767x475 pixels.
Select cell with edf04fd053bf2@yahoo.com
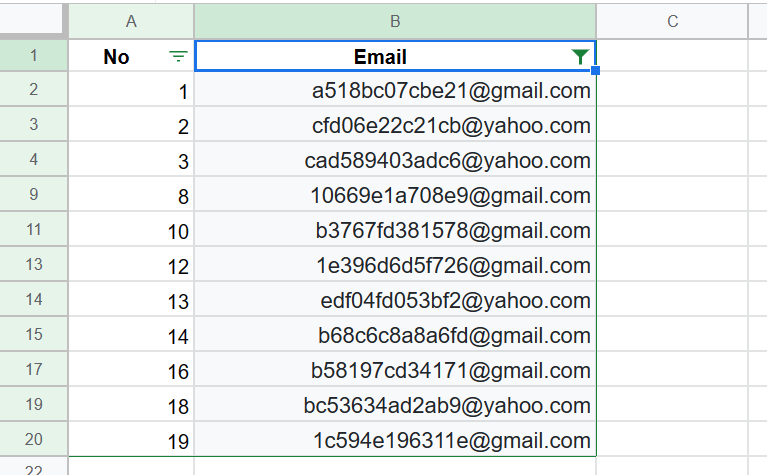[x=395, y=299]
